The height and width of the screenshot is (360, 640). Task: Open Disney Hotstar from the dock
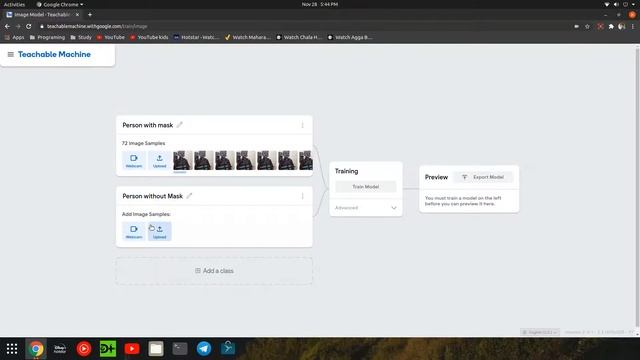(x=60, y=349)
